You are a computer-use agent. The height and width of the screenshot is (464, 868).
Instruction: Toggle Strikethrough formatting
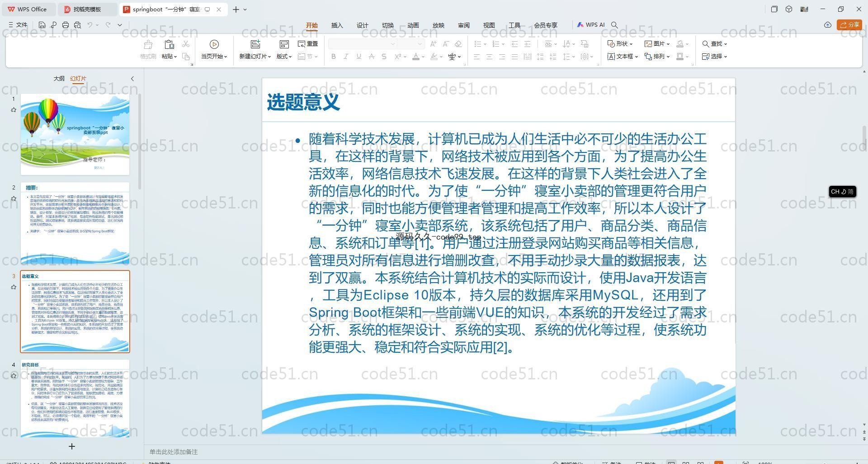point(371,57)
